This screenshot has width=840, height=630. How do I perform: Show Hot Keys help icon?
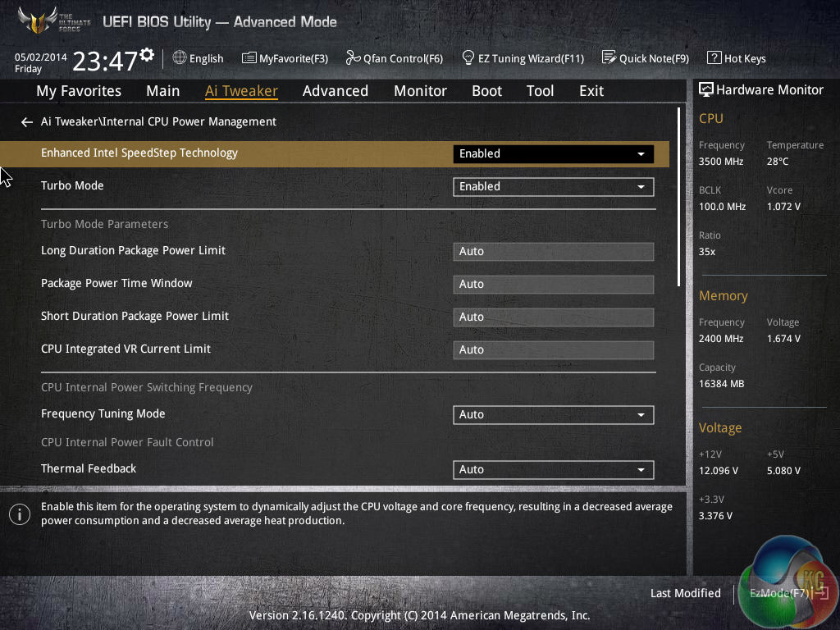pos(714,58)
